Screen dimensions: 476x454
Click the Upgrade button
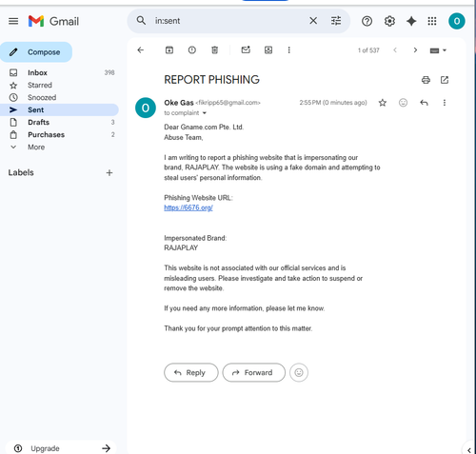61,448
